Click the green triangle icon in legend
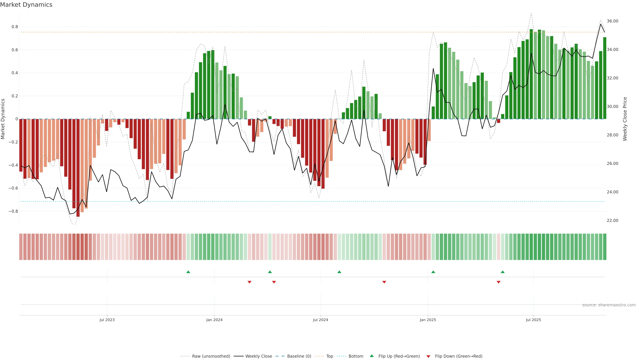 pyautogui.click(x=372, y=356)
